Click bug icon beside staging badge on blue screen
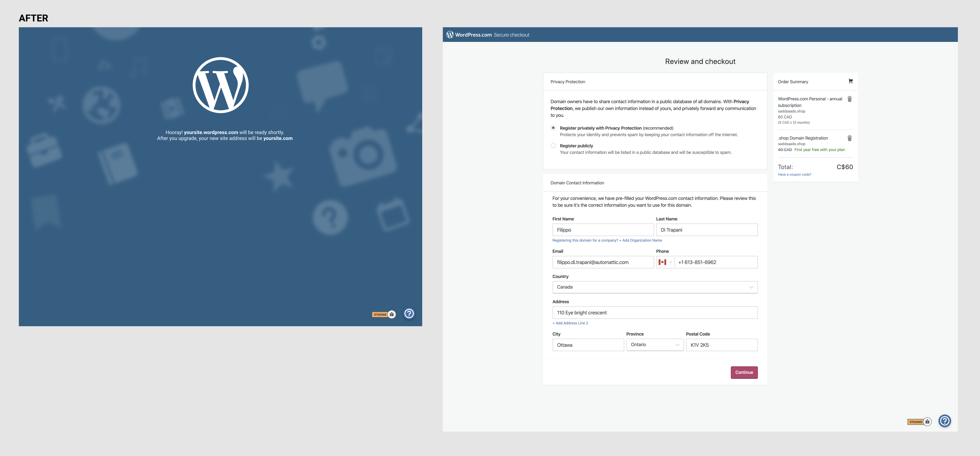 tap(392, 314)
